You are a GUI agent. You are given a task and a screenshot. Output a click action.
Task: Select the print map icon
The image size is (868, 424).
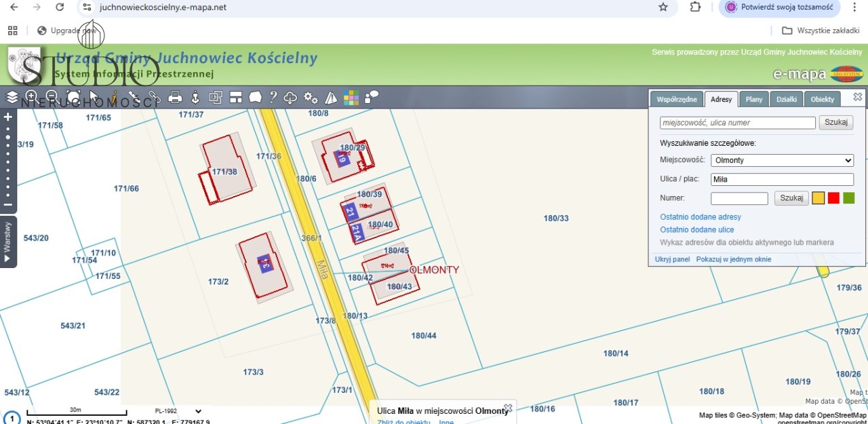pyautogui.click(x=175, y=97)
